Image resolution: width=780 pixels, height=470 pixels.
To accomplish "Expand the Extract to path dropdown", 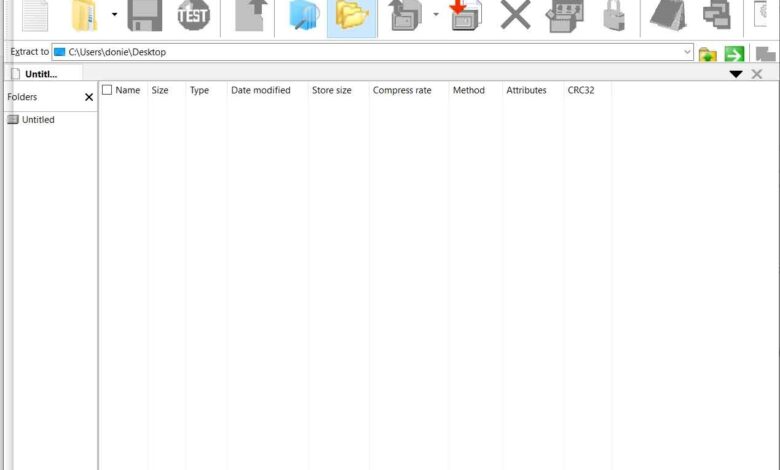I will (x=687, y=52).
